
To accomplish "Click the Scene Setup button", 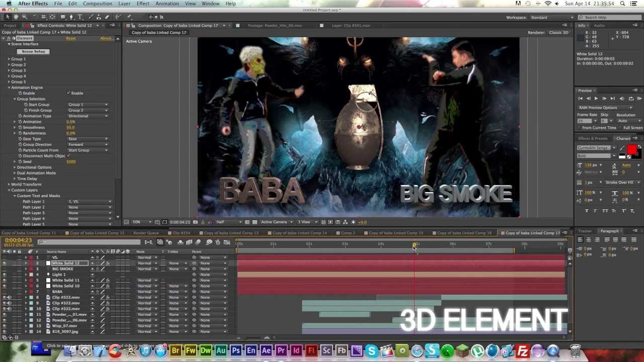I will (33, 51).
